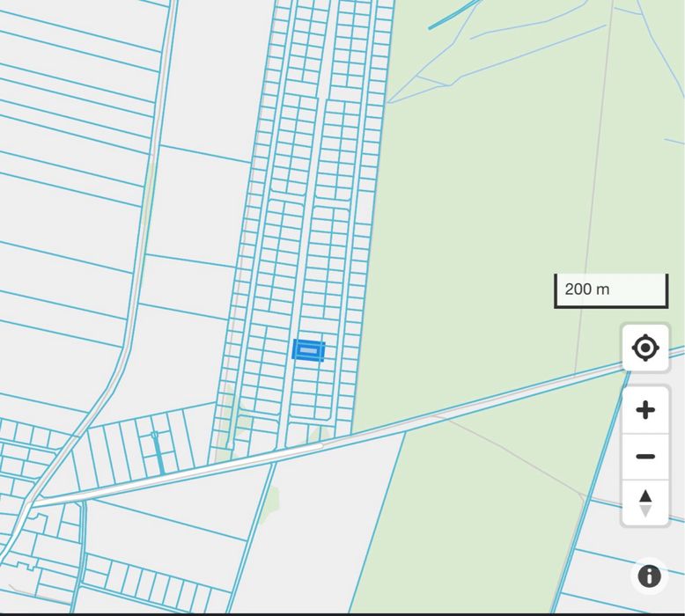Zoom in with the plus button

tap(645, 410)
